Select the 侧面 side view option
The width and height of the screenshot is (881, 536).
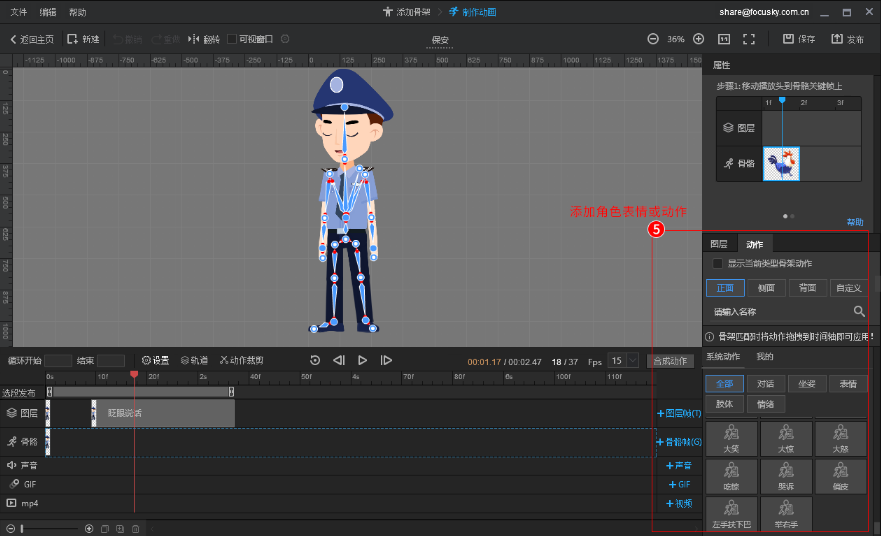coord(766,288)
